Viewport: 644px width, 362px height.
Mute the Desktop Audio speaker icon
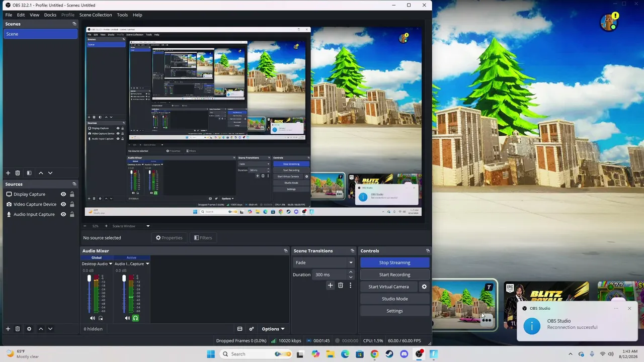(92, 318)
